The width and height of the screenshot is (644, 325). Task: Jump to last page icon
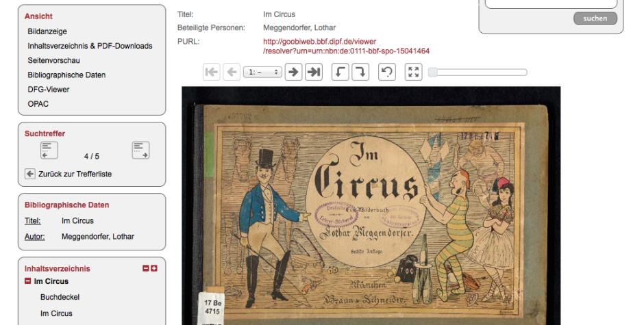coord(314,73)
